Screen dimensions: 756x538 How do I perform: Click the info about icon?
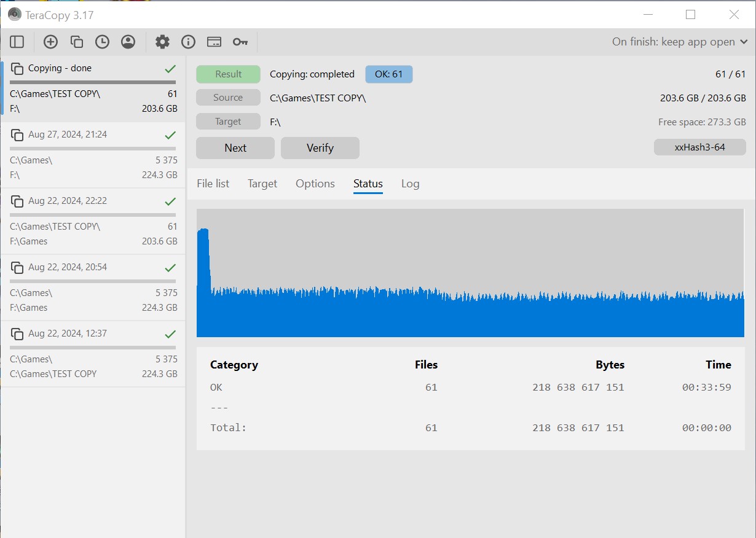[188, 42]
